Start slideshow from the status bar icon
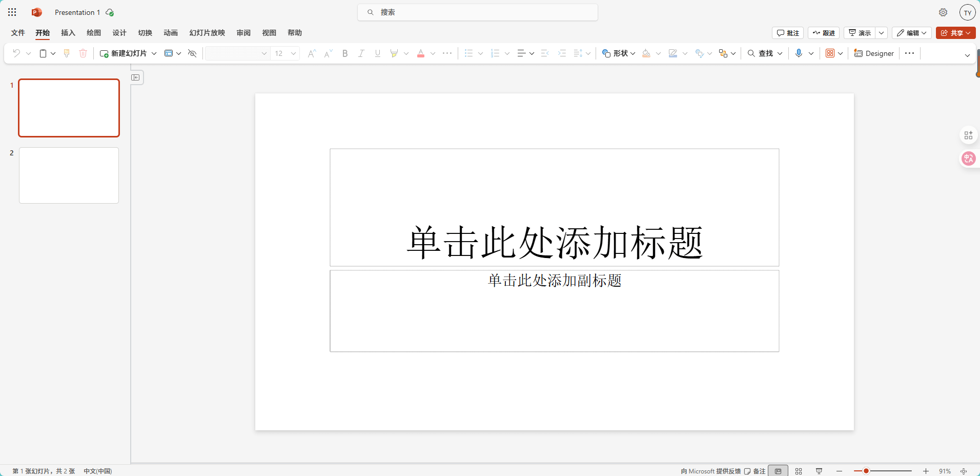The image size is (980, 476). pyautogui.click(x=819, y=471)
